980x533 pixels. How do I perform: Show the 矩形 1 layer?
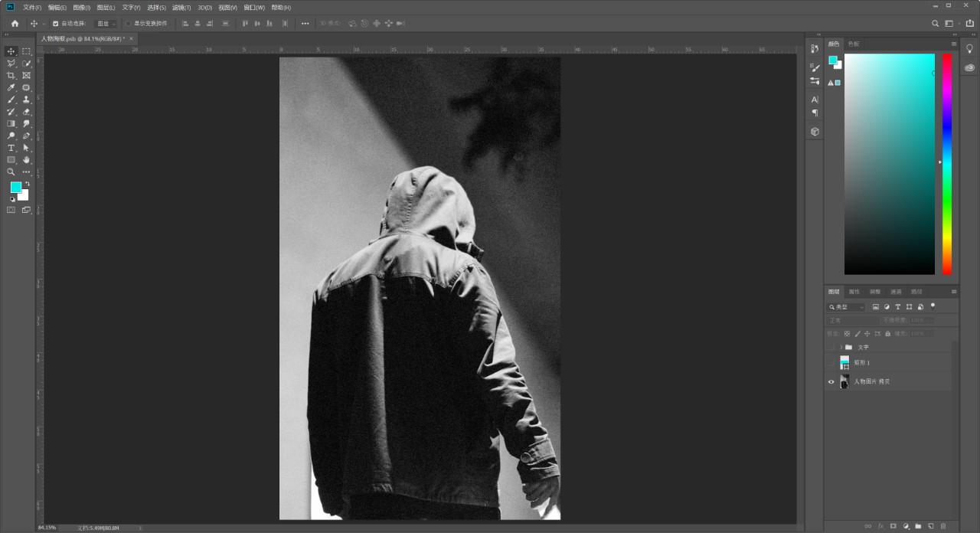831,363
